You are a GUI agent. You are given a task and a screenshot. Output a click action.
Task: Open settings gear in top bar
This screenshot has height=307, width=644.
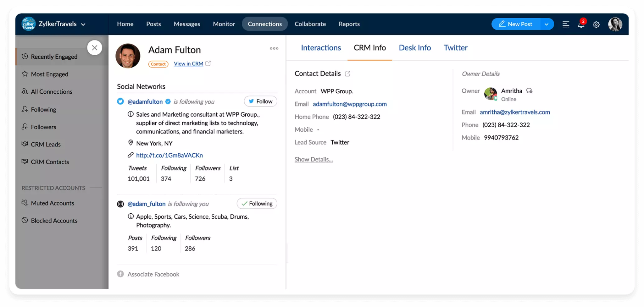[596, 25]
